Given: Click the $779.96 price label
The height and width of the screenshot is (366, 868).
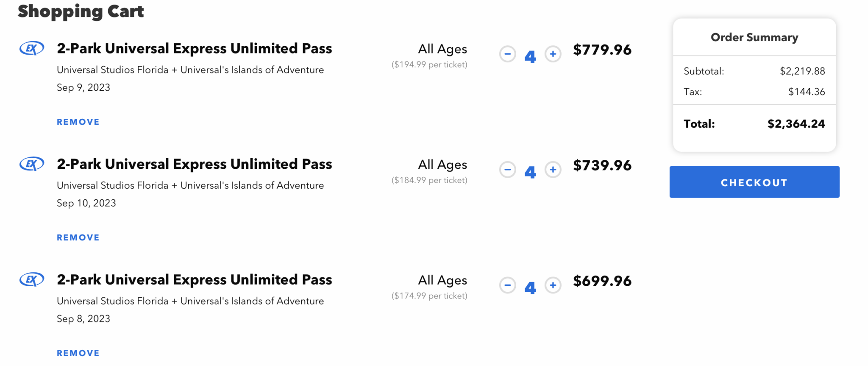Looking at the screenshot, I should 602,50.
